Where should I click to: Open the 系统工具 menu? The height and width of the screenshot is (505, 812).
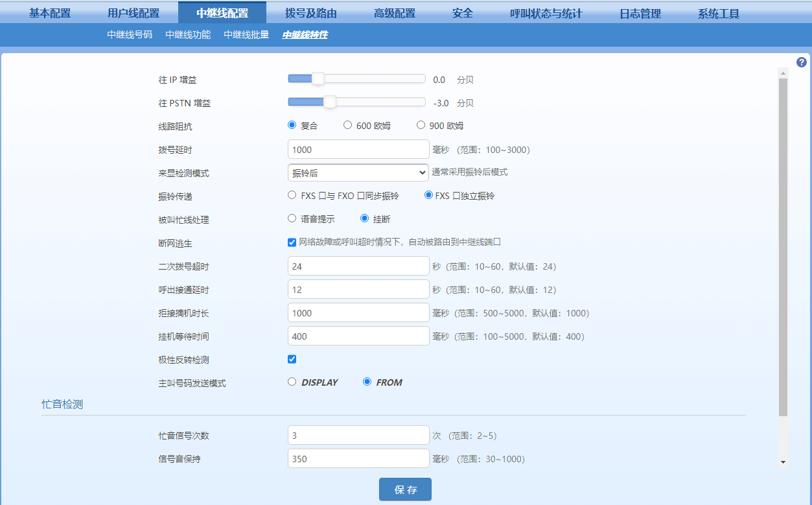tap(717, 12)
